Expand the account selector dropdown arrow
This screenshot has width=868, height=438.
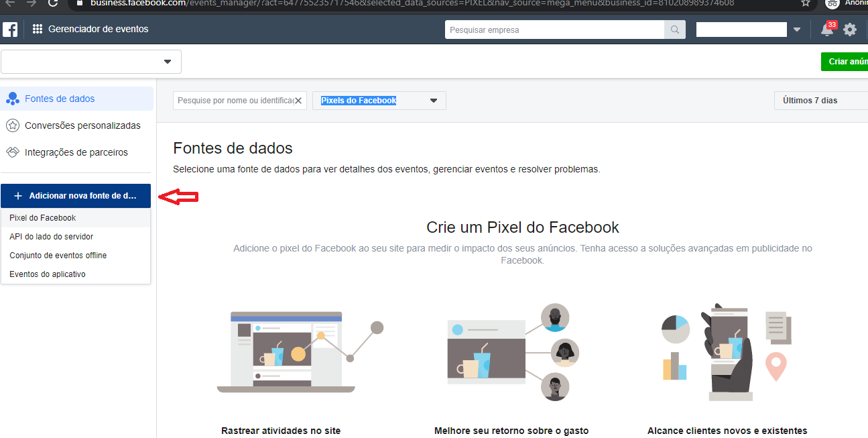tap(797, 30)
